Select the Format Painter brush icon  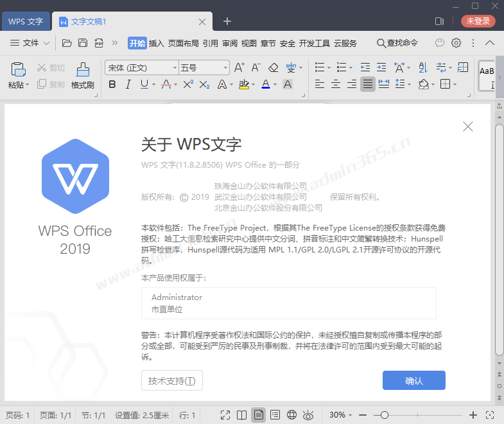coord(83,69)
